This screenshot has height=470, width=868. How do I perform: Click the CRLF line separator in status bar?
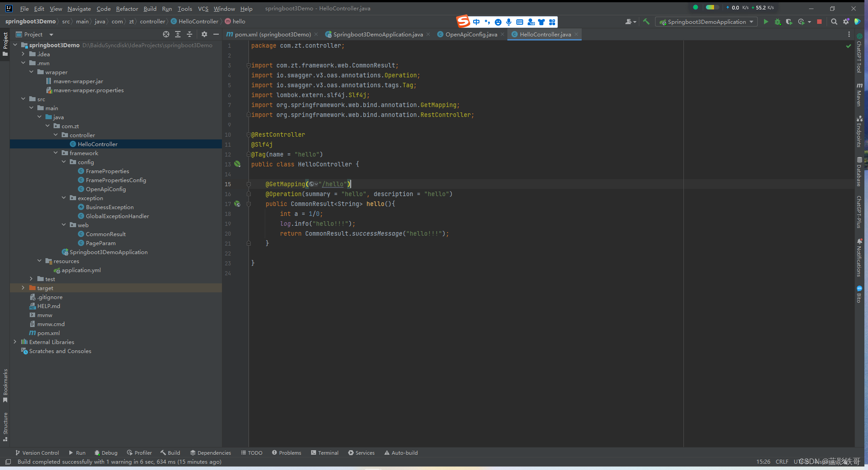[782, 462]
